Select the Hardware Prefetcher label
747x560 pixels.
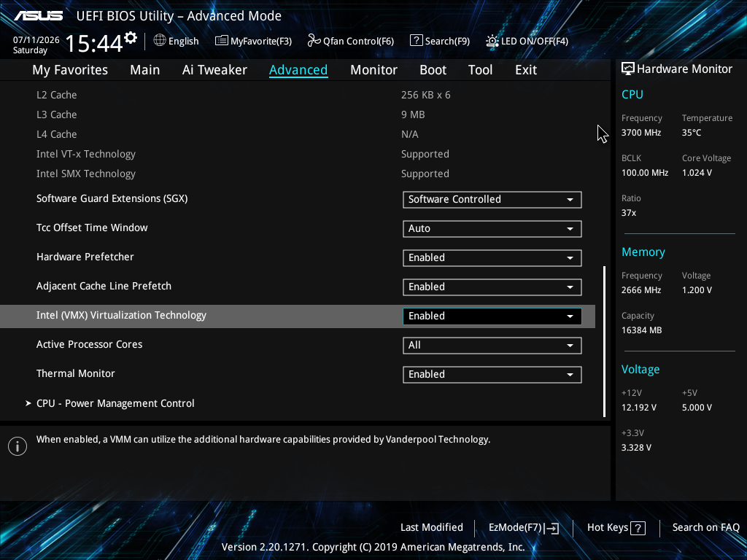[85, 257]
